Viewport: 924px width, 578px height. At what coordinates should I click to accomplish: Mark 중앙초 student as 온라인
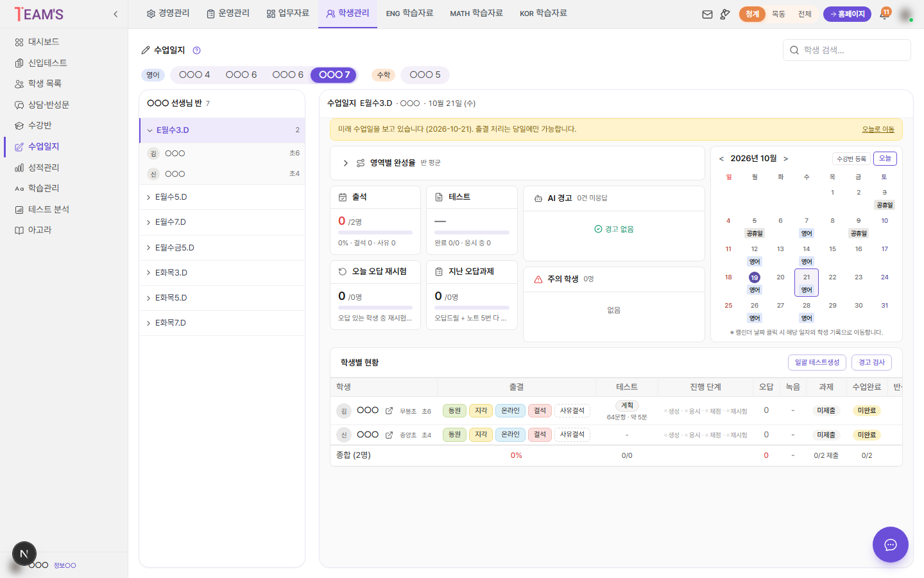pyautogui.click(x=510, y=435)
